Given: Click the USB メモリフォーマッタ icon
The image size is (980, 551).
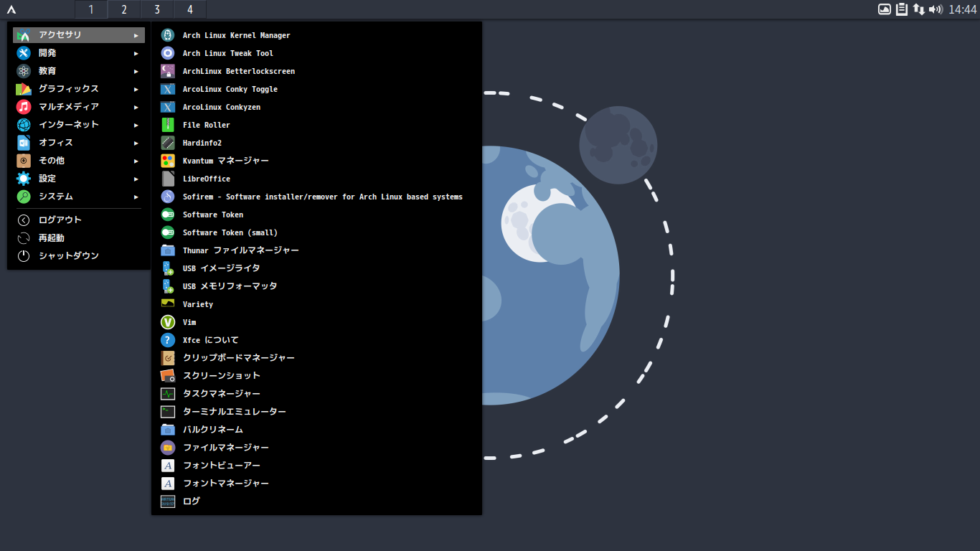Looking at the screenshot, I should coord(168,286).
